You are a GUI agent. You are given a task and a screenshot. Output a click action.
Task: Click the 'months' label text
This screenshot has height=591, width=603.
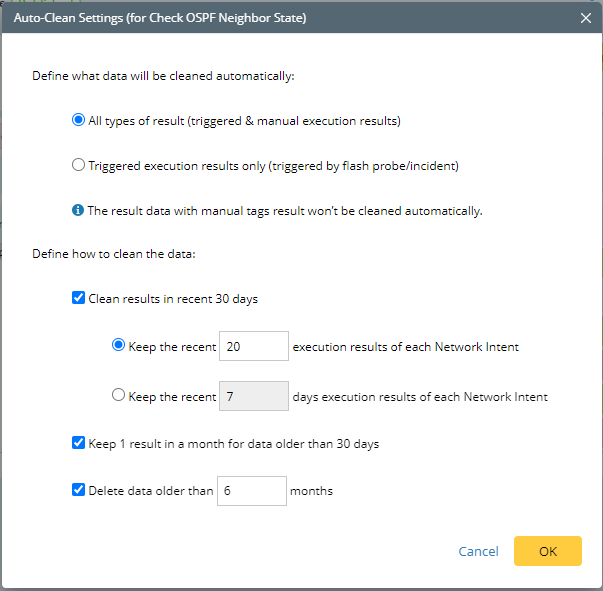pos(311,491)
